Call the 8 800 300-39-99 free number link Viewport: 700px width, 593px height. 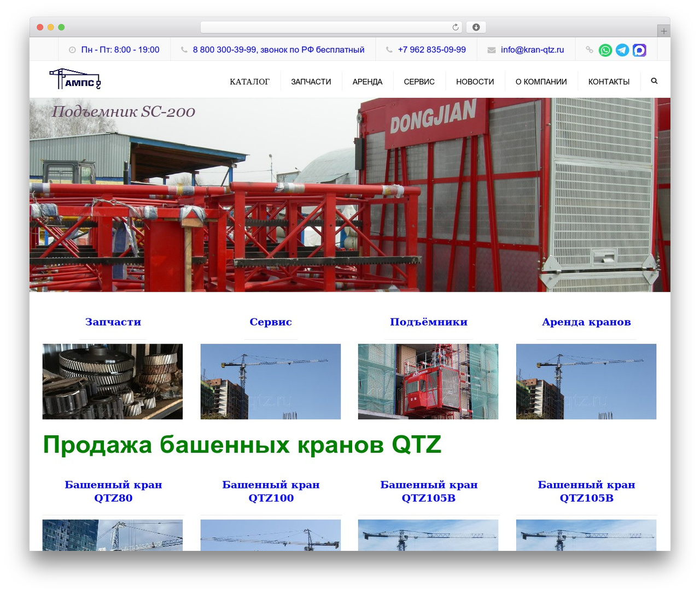click(x=278, y=50)
